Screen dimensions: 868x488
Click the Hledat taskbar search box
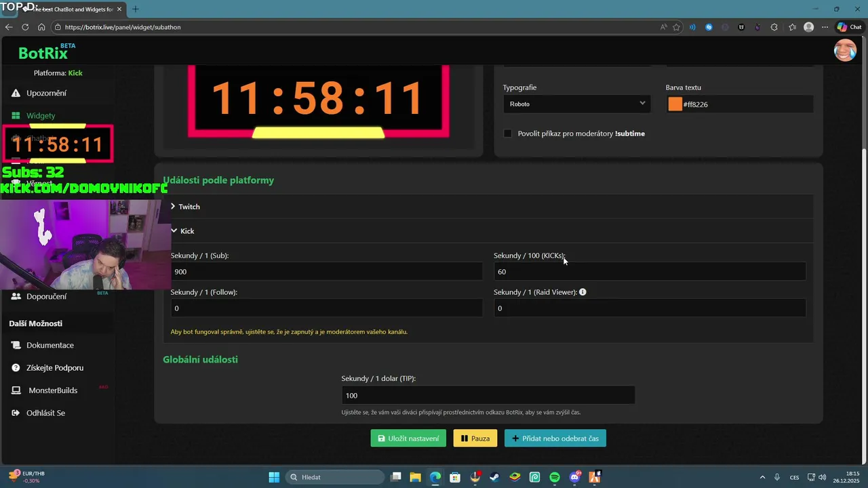click(x=335, y=477)
